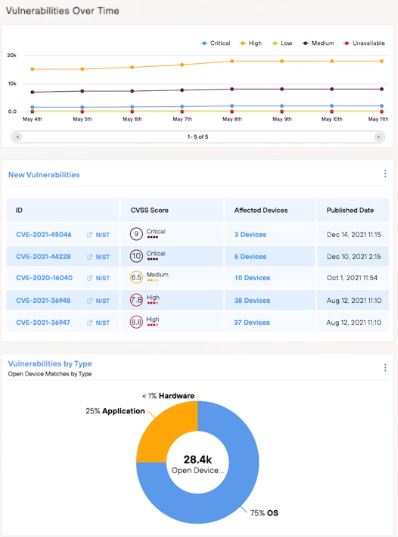
Task: Click the NIST external link icon for CVE-2021-36948
Action: pyautogui.click(x=90, y=301)
